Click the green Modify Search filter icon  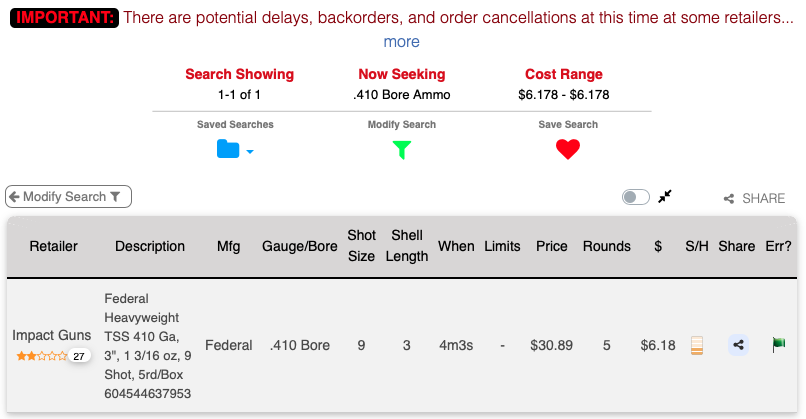(401, 150)
